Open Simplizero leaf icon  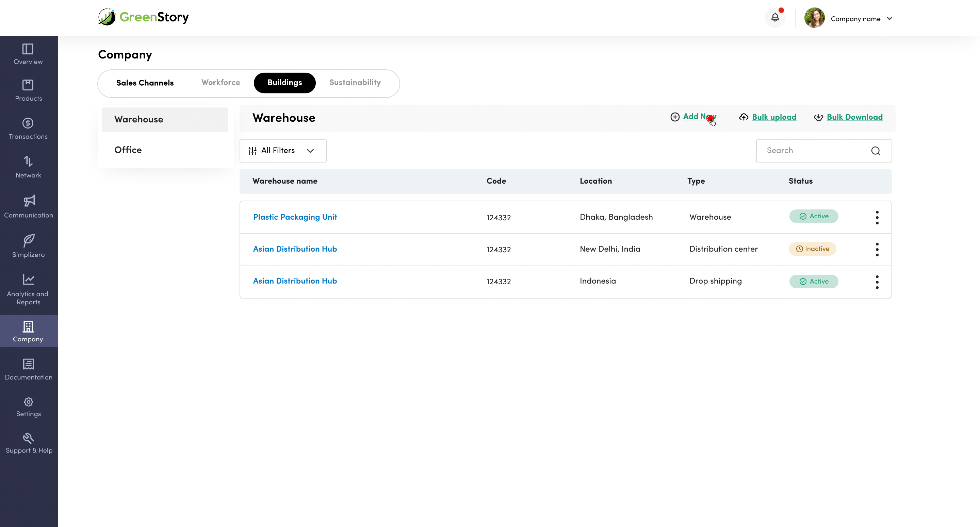29,240
